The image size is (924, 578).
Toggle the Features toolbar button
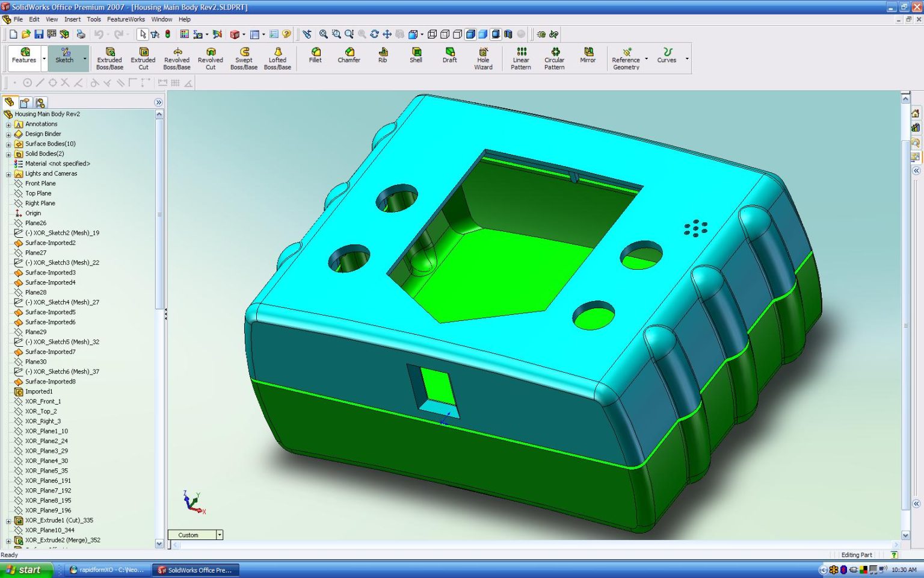point(25,55)
